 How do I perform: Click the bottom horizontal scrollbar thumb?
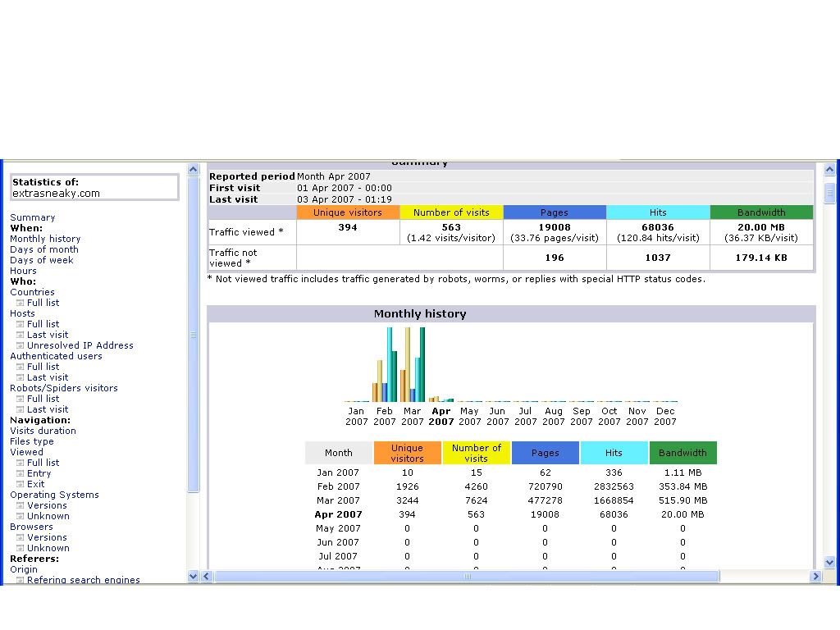(x=466, y=577)
